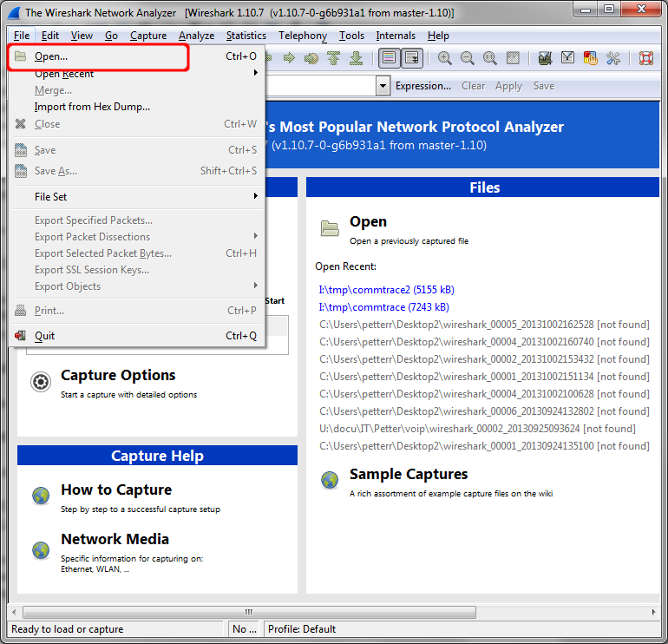Toggle Auto Scroll in Live Capture
Viewport: 668px width, 644px height.
[411, 58]
